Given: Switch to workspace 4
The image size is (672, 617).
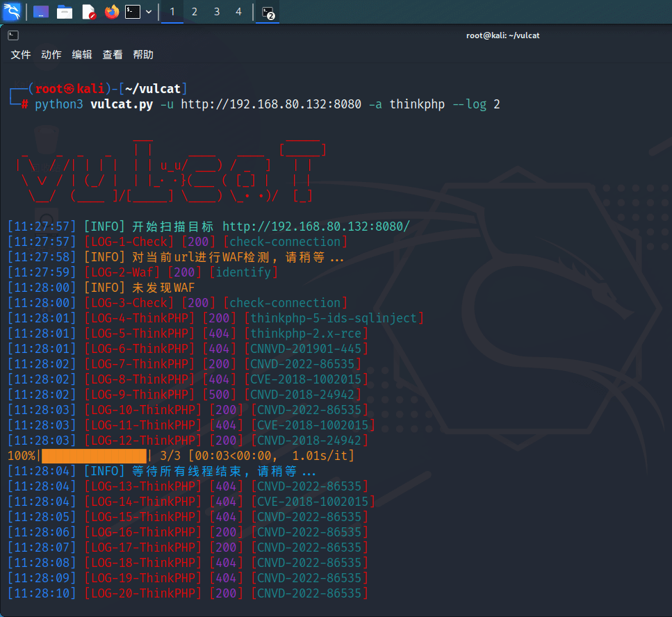Looking at the screenshot, I should click(x=239, y=12).
